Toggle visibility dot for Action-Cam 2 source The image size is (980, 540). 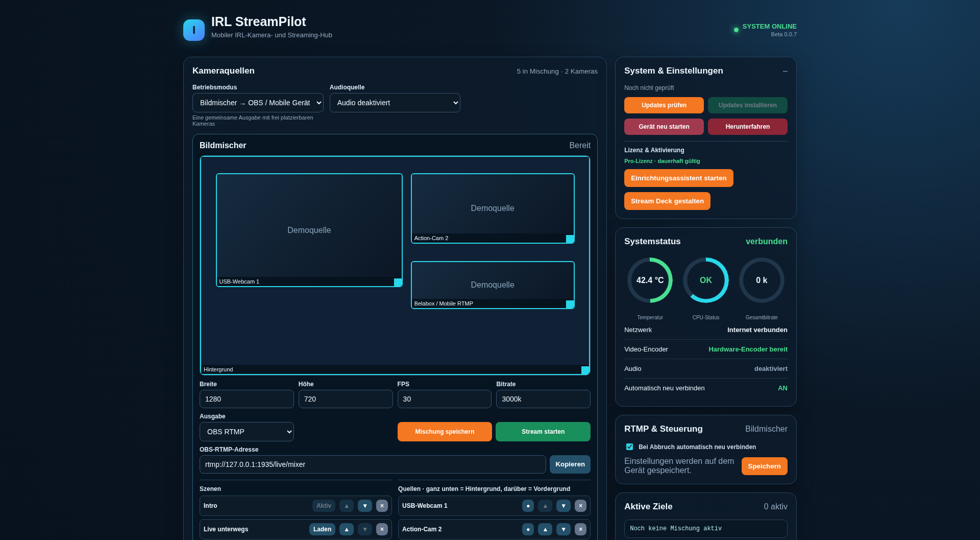[x=528, y=529]
